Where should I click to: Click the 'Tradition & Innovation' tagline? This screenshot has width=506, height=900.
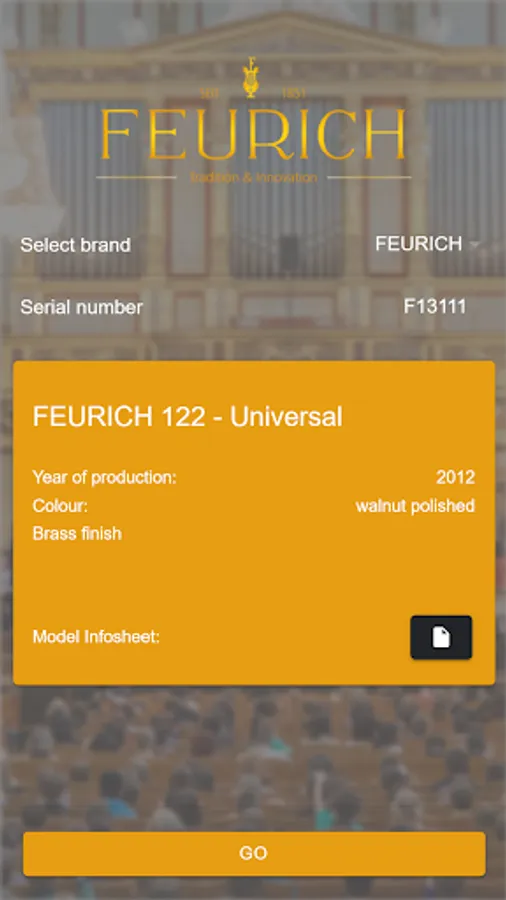[253, 177]
